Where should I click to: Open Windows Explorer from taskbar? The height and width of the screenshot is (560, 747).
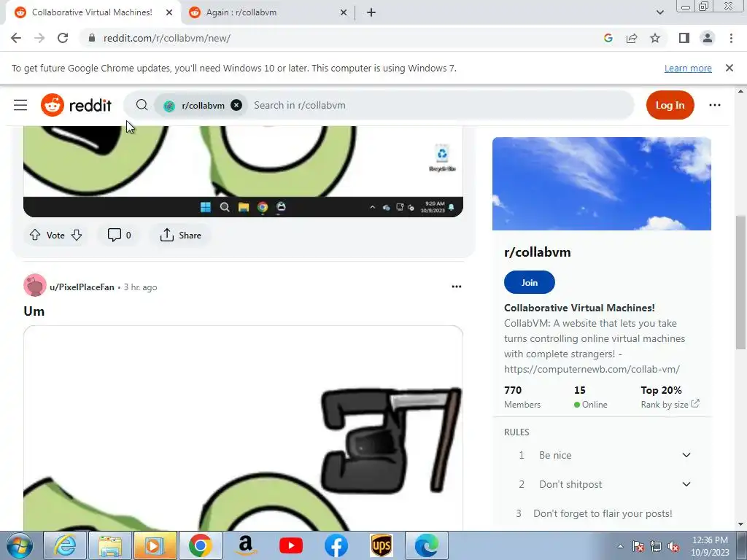pyautogui.click(x=110, y=545)
